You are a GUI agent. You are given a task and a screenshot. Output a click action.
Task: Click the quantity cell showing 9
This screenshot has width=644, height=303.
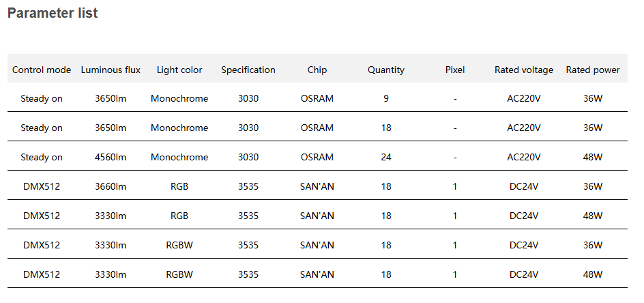(386, 98)
